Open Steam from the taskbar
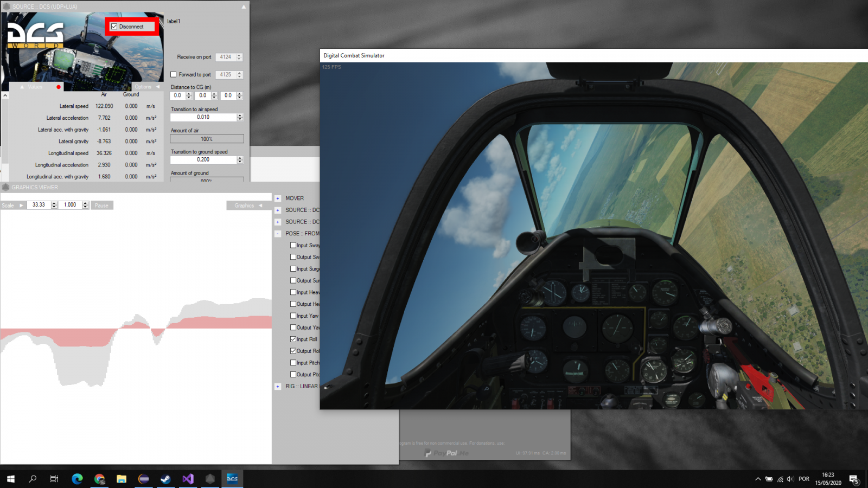The height and width of the screenshot is (488, 868). [x=166, y=479]
